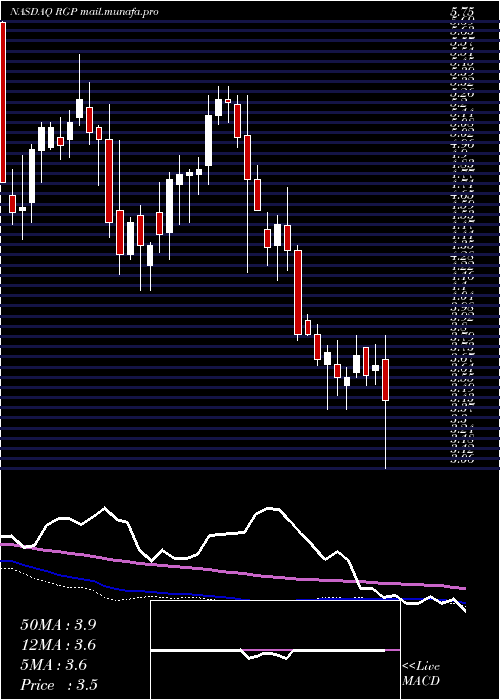500x700 pixels.
Task: Click the 5.75 top price label
Action: 462,12
